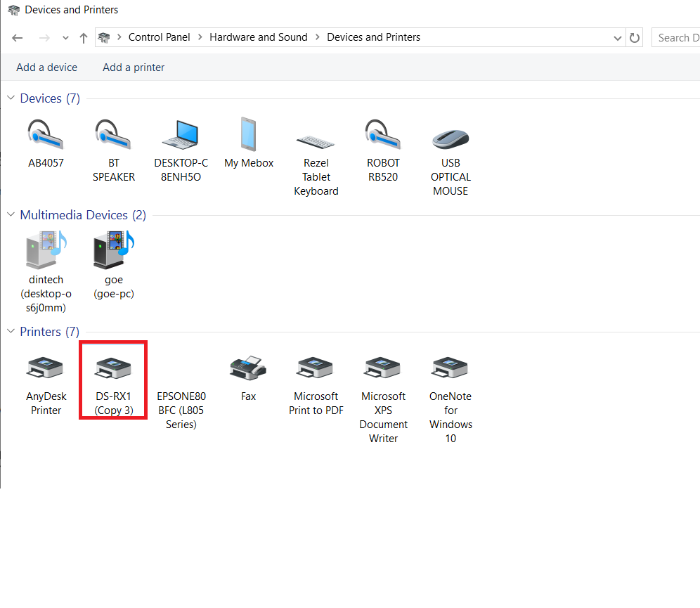
Task: Click the Multimedia Devices (2) header text
Action: coord(83,215)
